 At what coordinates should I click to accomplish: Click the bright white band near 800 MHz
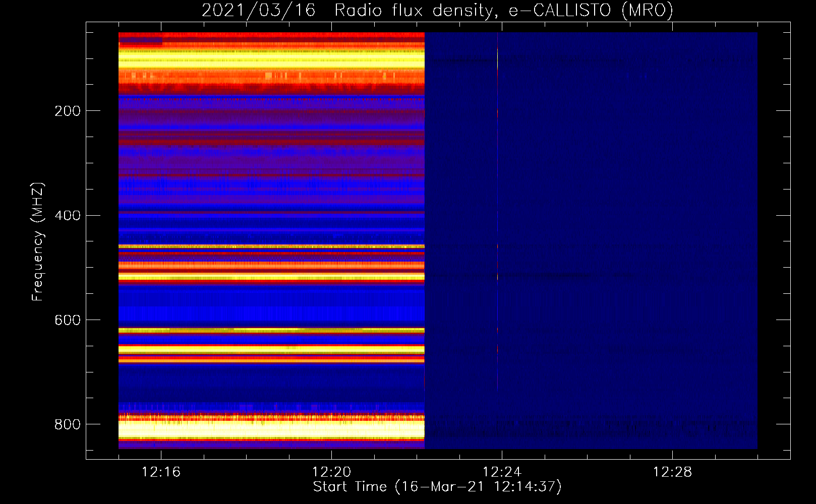pos(271,429)
